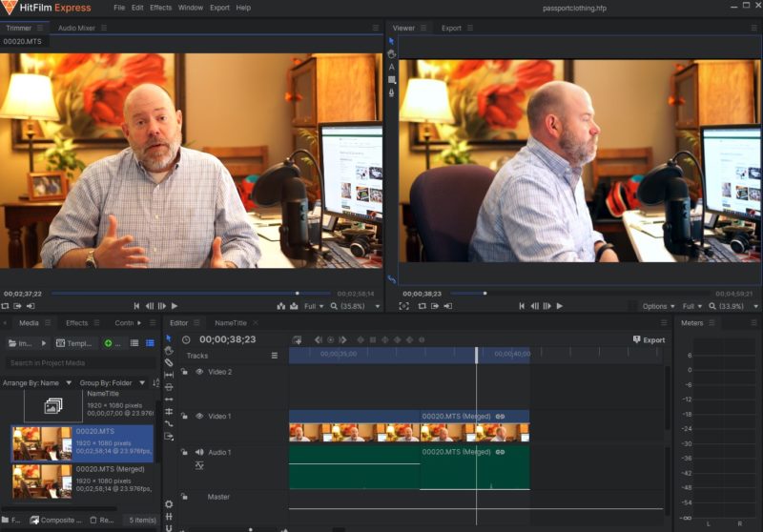The image size is (763, 532).
Task: Click the Export button above the timeline
Action: click(x=650, y=340)
